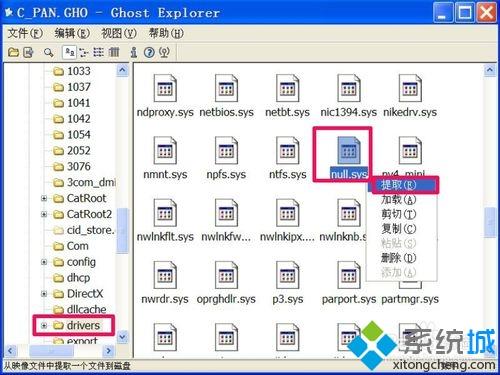The height and width of the screenshot is (375, 500).
Task: Select the 1041 folder in tree
Action: [72, 103]
